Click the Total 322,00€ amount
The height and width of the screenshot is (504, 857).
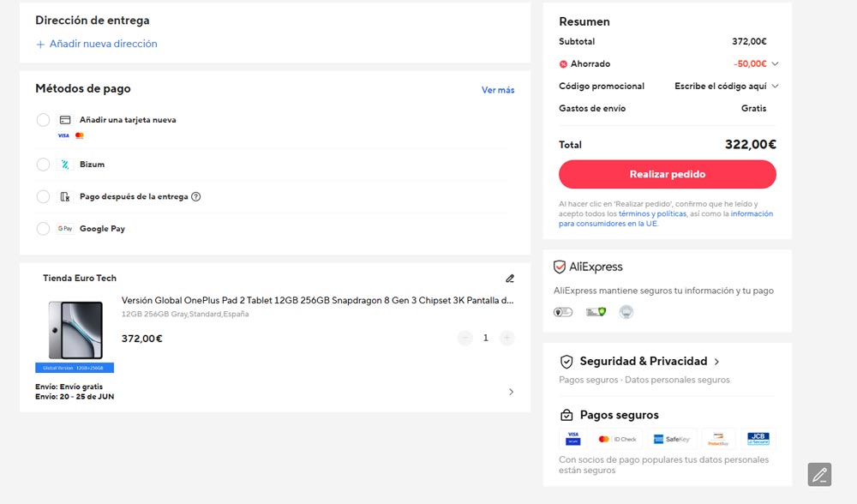pyautogui.click(x=750, y=145)
